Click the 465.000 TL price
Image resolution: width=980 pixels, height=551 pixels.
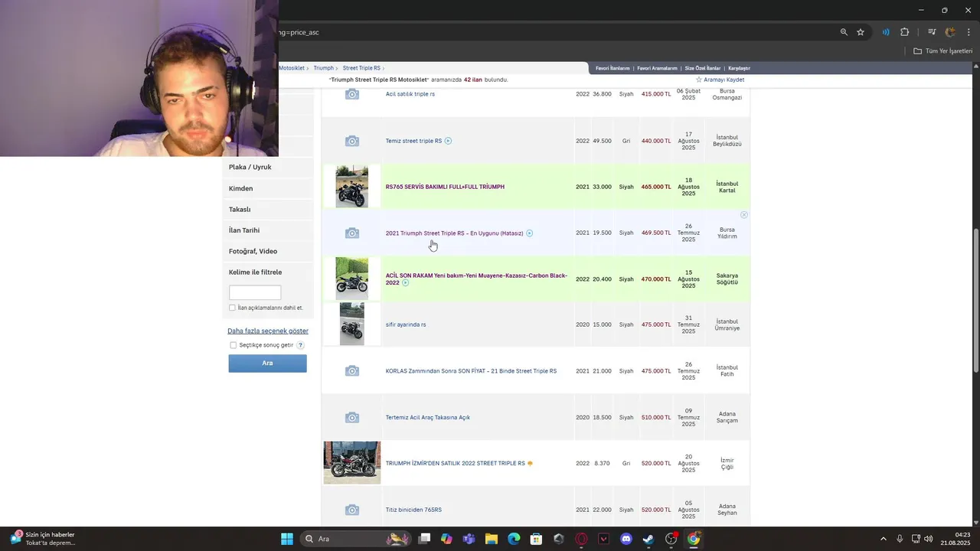pos(656,187)
